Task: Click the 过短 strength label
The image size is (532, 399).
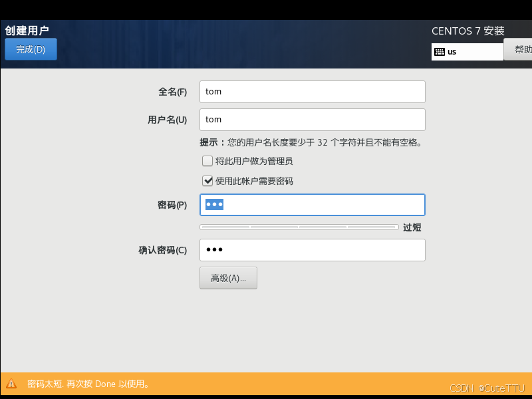Action: pos(412,227)
